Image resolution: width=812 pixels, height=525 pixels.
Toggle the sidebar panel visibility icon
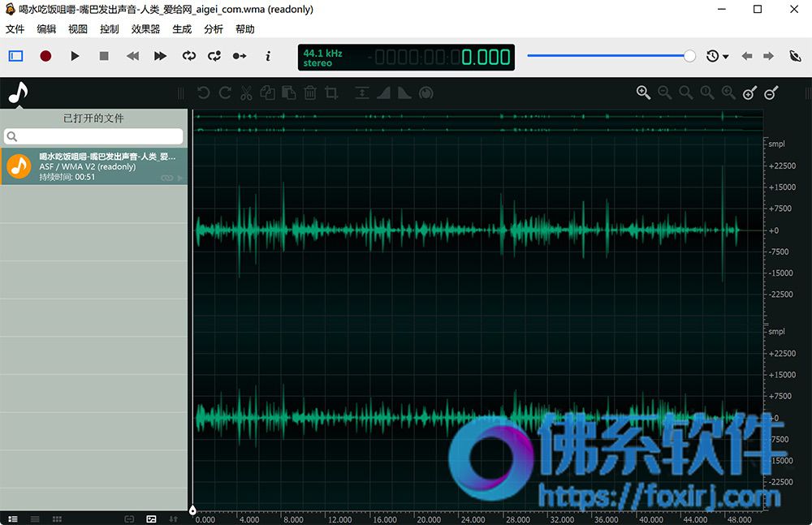(x=16, y=56)
